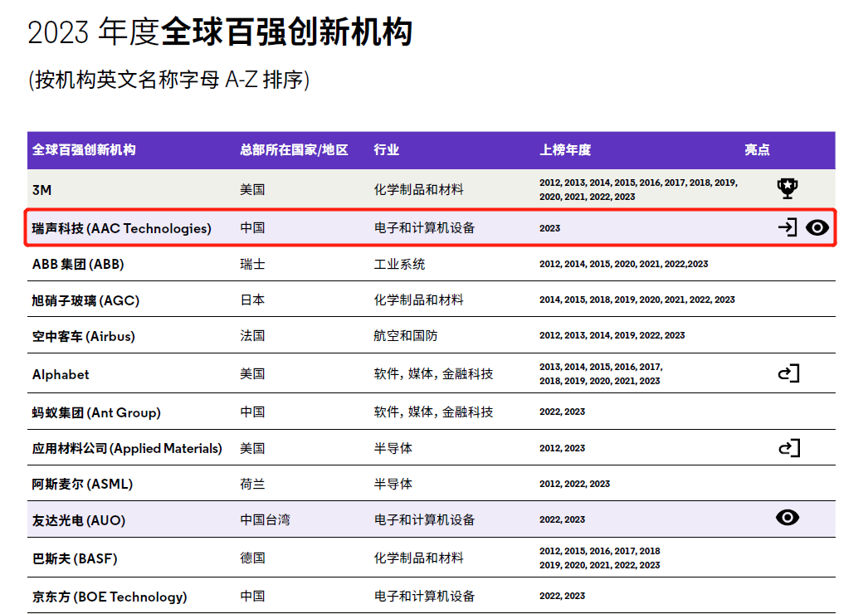Click the years list in the AGC row
This screenshot has height=614, width=868.
(637, 300)
